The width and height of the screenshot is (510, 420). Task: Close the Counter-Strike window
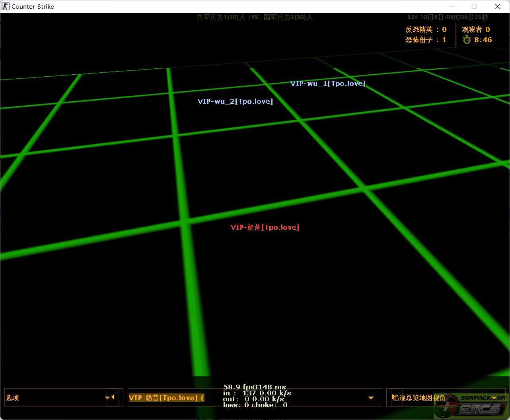pyautogui.click(x=498, y=6)
